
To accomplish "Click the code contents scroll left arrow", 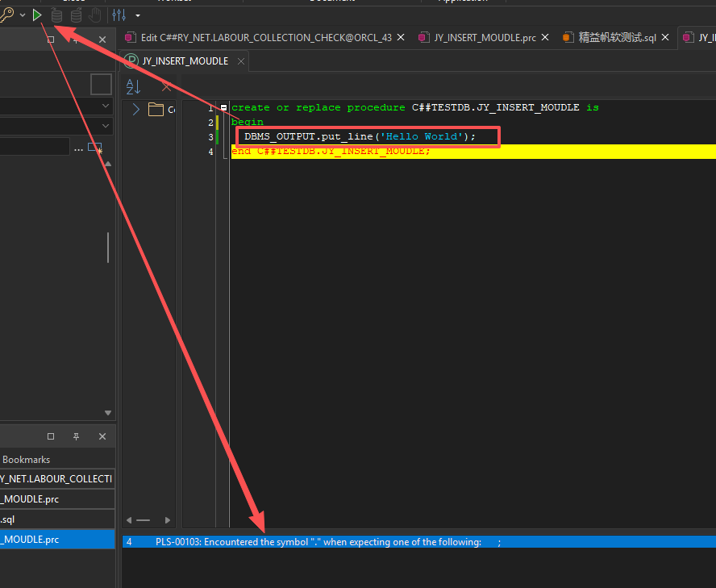I will 129,520.
